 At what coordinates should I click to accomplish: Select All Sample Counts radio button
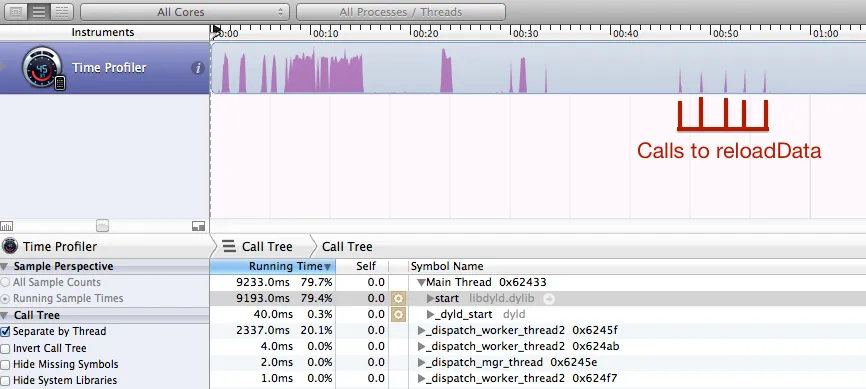(x=6, y=282)
